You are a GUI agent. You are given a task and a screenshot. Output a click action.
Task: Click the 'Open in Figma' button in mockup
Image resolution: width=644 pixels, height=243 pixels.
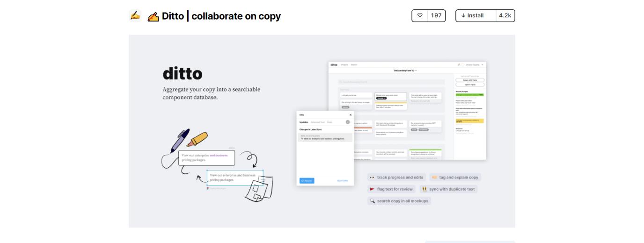coord(470,85)
